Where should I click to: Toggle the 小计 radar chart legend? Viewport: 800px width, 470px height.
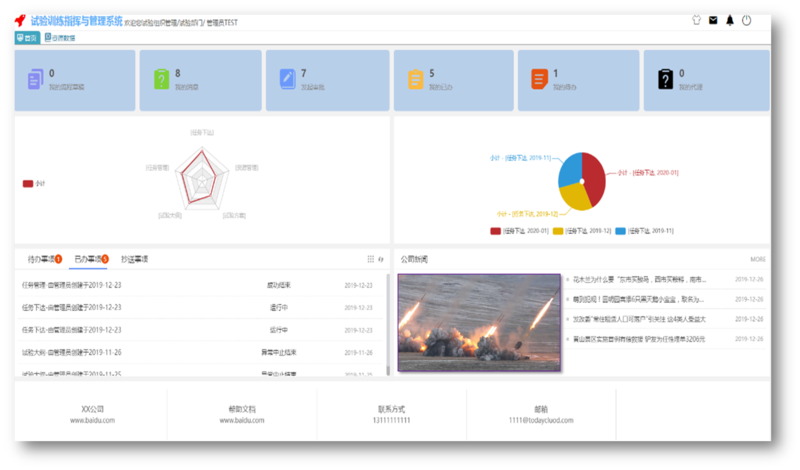coord(34,183)
